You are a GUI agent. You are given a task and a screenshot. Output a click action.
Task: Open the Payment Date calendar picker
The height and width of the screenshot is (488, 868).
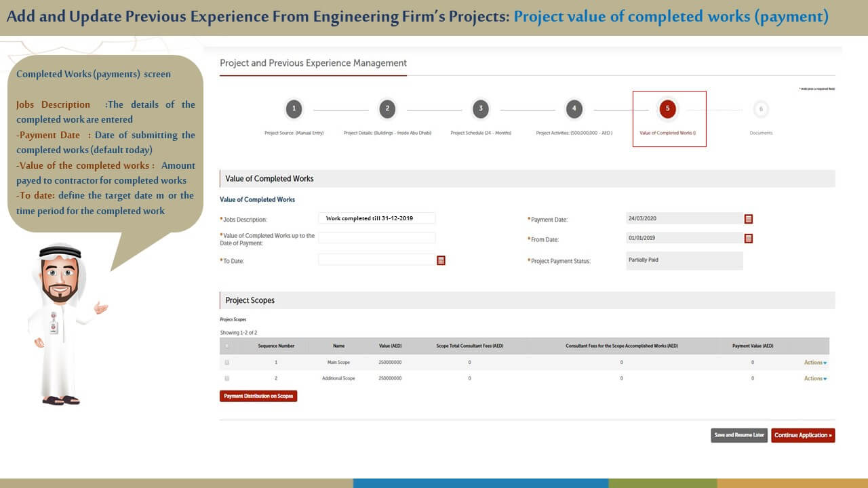pyautogui.click(x=749, y=219)
